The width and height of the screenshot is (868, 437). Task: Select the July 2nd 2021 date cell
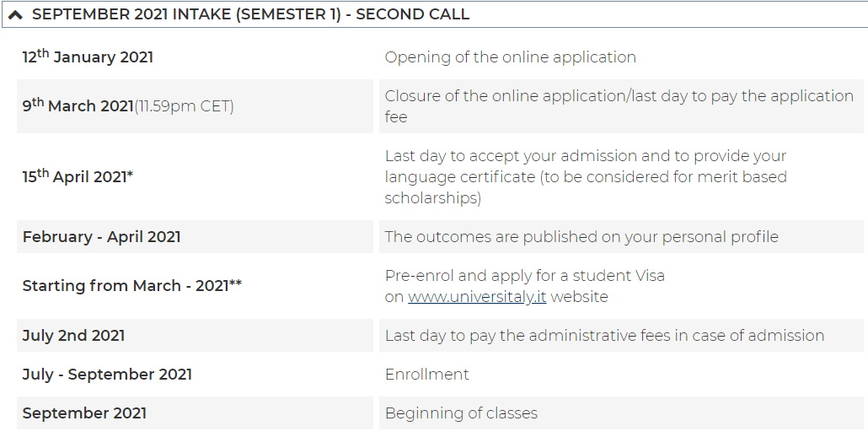(195, 335)
